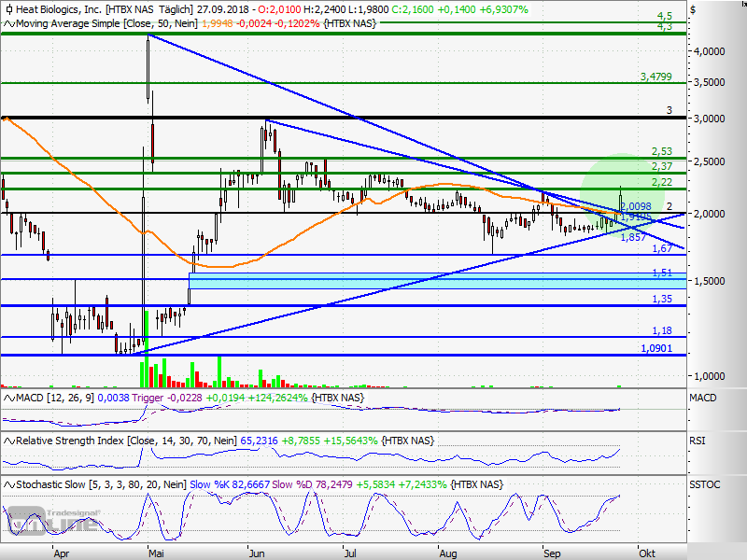Click the Moving Average Simple line icon

tap(9, 23)
